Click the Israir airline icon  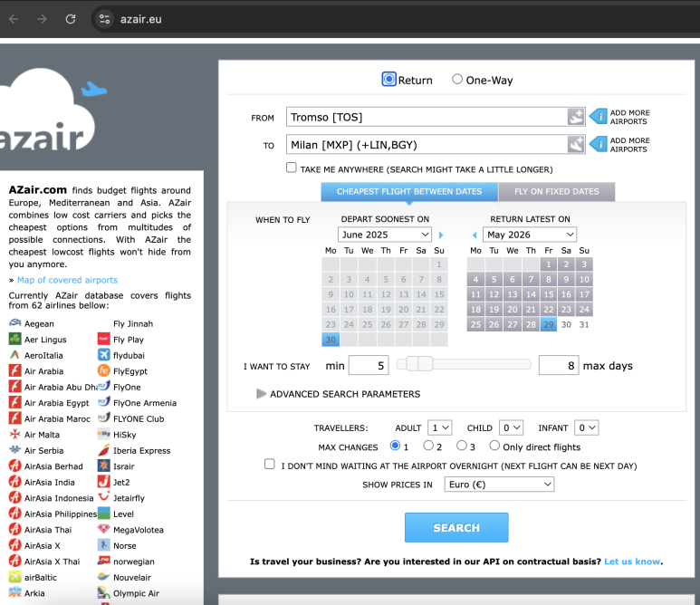(x=103, y=466)
